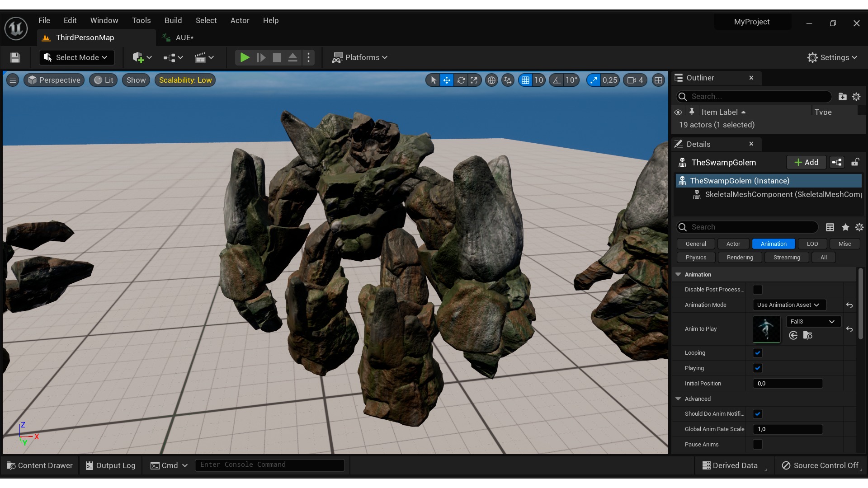Reset Anim to Play to default arrow
The width and height of the screenshot is (868, 488).
849,329
